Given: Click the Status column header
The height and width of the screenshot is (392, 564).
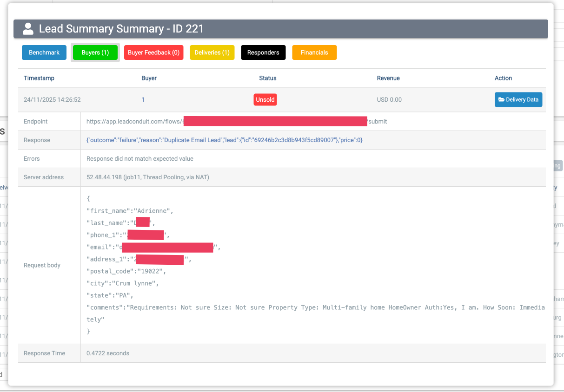Looking at the screenshot, I should tap(268, 78).
